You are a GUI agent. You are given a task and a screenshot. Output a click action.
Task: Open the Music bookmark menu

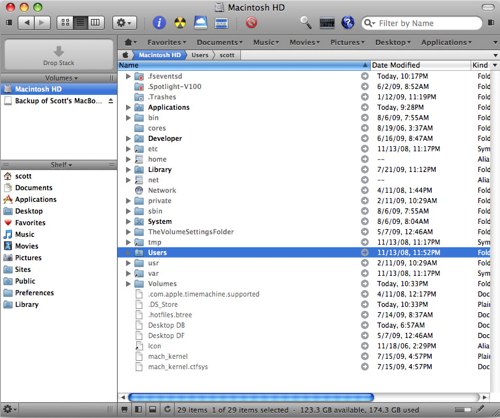click(x=266, y=42)
